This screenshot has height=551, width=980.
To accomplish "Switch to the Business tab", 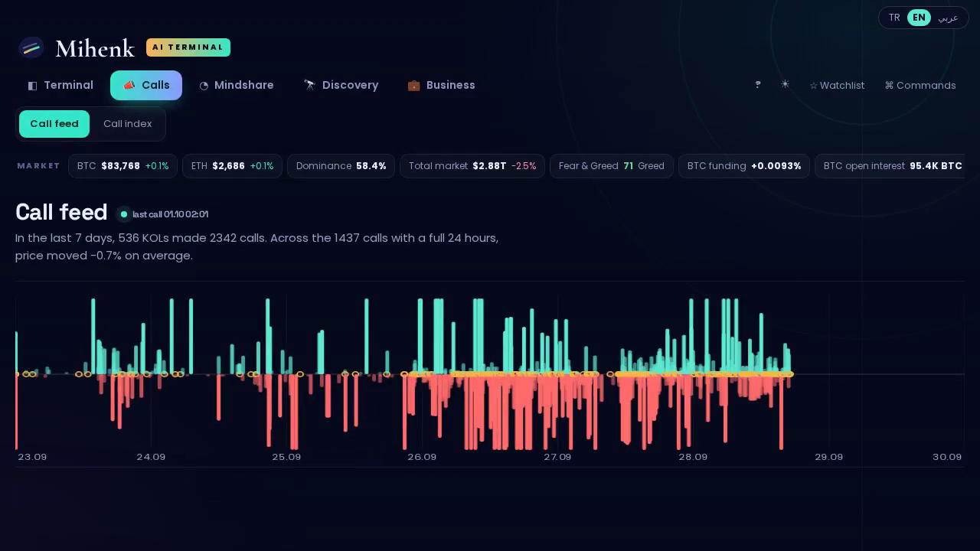I will [x=441, y=85].
